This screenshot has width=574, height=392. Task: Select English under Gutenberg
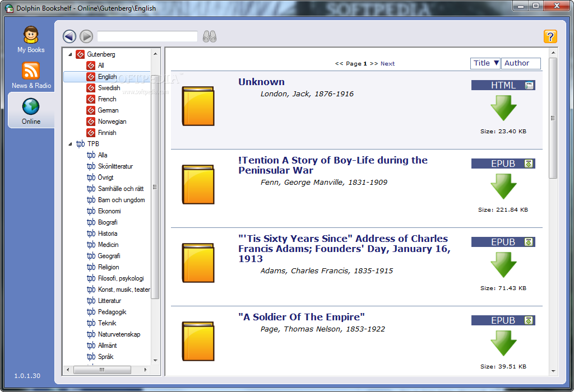pos(107,77)
